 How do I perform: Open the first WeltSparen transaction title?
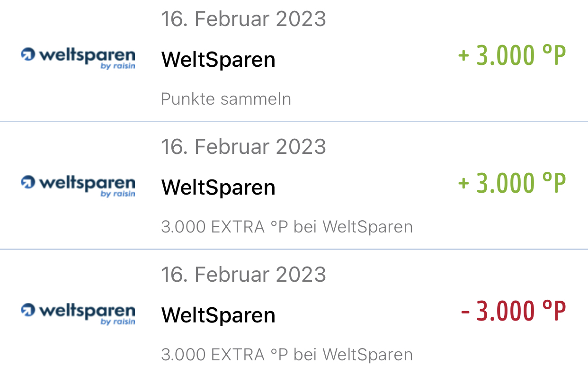pos(218,60)
